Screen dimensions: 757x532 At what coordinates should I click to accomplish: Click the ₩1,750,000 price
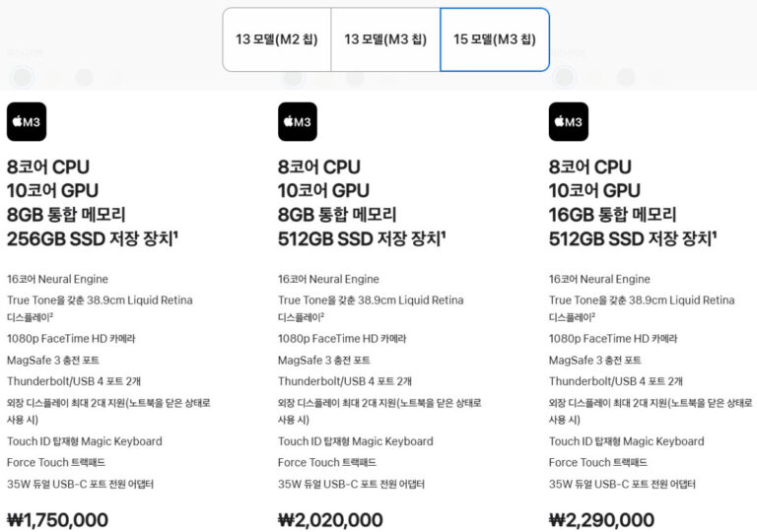point(57,520)
